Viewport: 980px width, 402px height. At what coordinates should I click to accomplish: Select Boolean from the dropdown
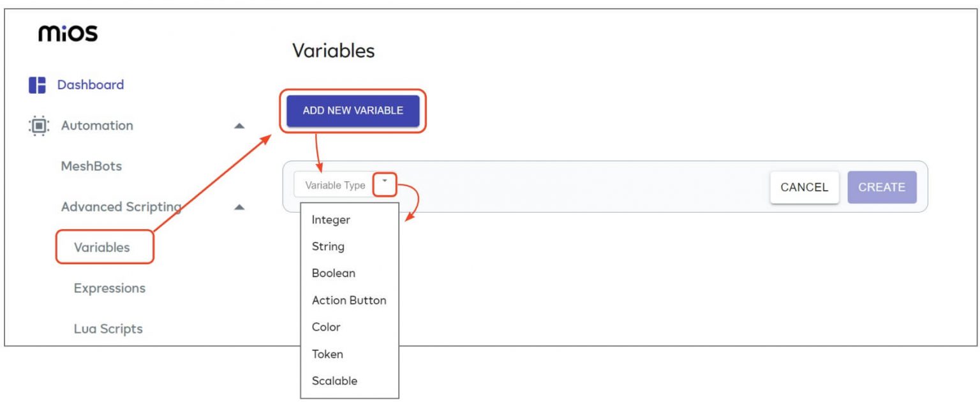tap(333, 273)
